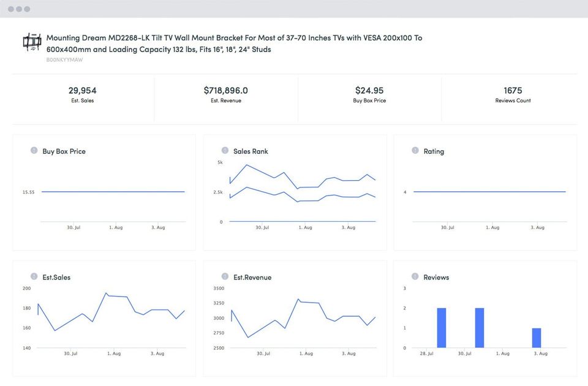Screen dimensions: 588x386
Task: Click the red window close dot
Action: tap(11, 9)
